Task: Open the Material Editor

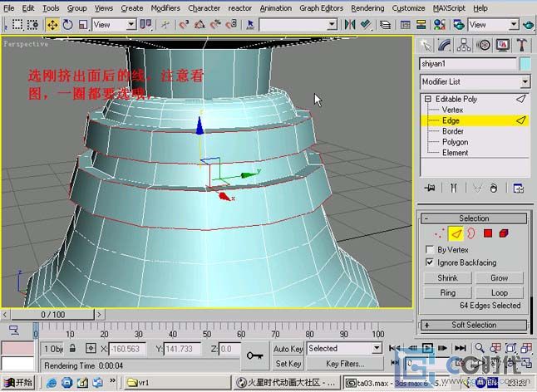Action: 440,25
